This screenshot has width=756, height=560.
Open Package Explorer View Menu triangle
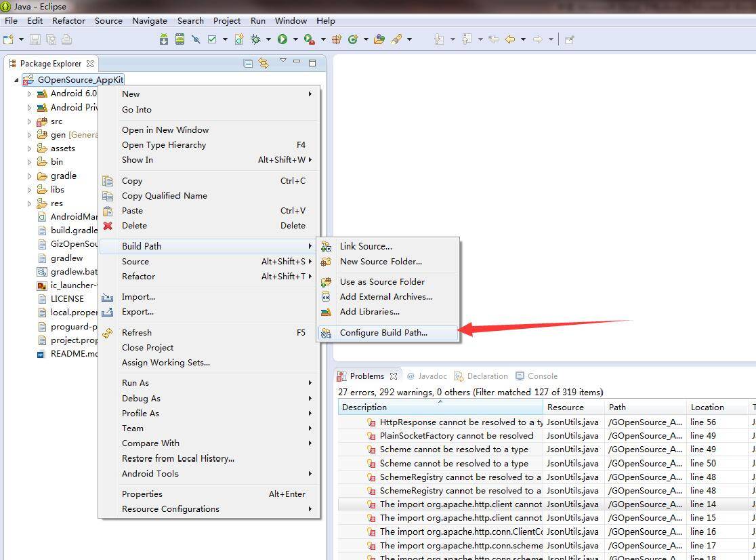click(283, 61)
